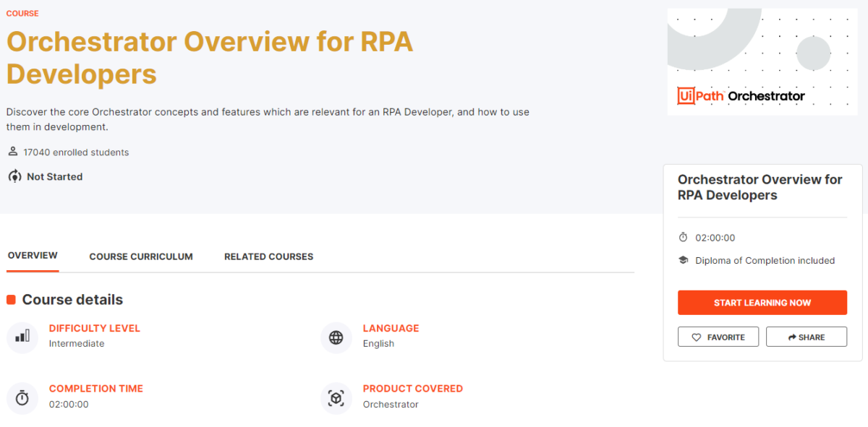Click the Language globe icon
This screenshot has width=868, height=427.
(x=336, y=337)
